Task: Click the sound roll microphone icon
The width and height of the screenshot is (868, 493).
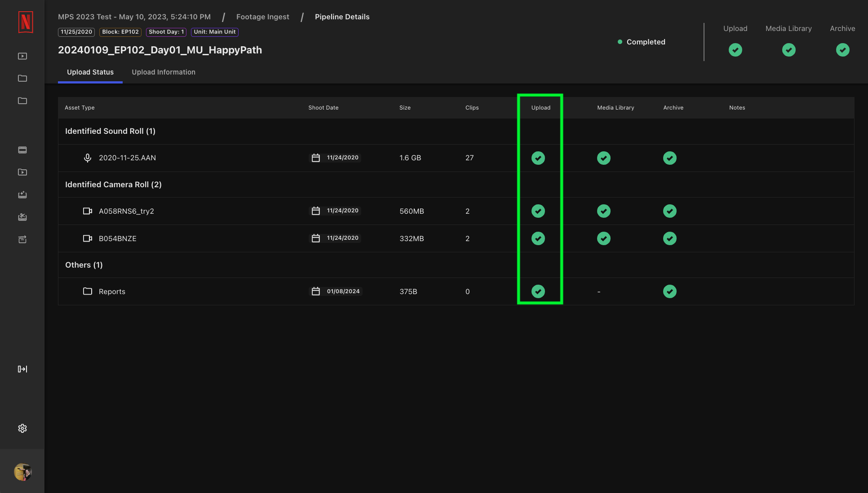Action: [x=87, y=158]
